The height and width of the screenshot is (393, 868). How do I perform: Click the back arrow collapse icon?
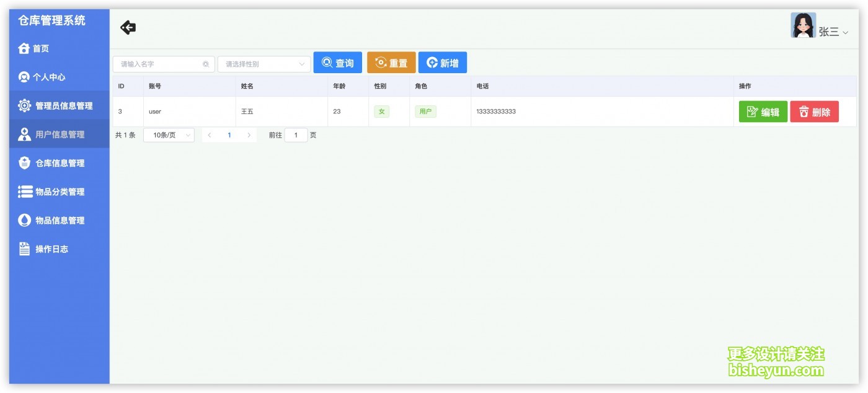pyautogui.click(x=128, y=27)
